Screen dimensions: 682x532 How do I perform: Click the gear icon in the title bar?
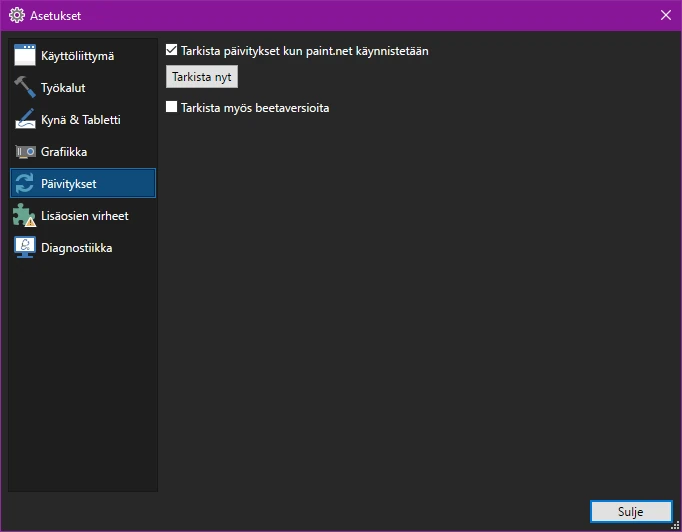(16, 15)
